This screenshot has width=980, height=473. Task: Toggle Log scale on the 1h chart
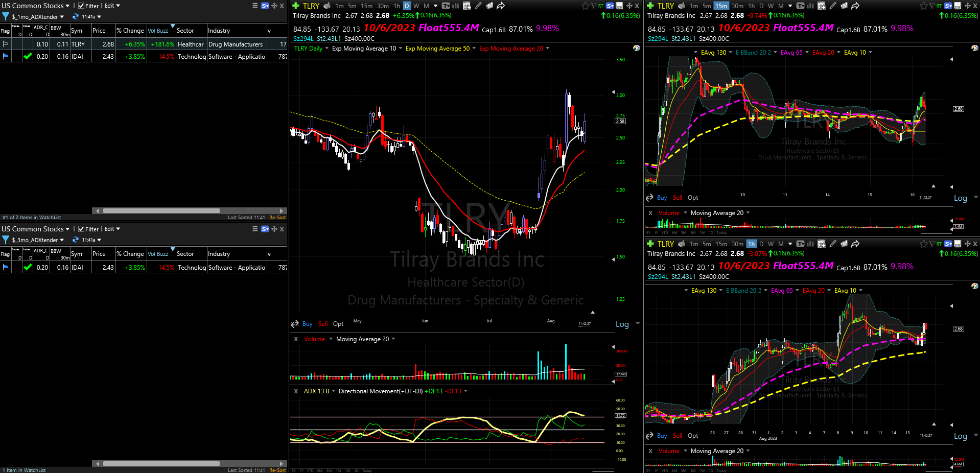[960, 436]
